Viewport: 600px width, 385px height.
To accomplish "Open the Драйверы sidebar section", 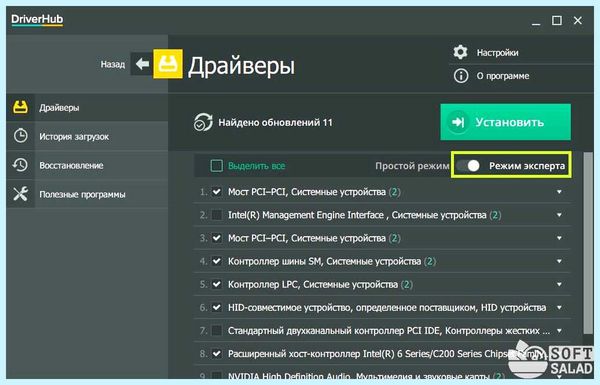I will pyautogui.click(x=87, y=108).
